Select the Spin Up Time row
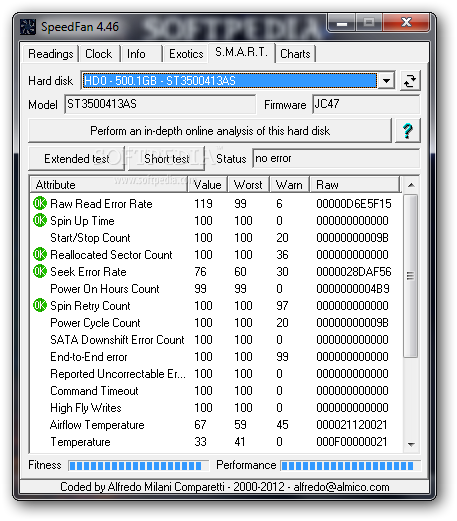The height and width of the screenshot is (521, 457). [216, 221]
